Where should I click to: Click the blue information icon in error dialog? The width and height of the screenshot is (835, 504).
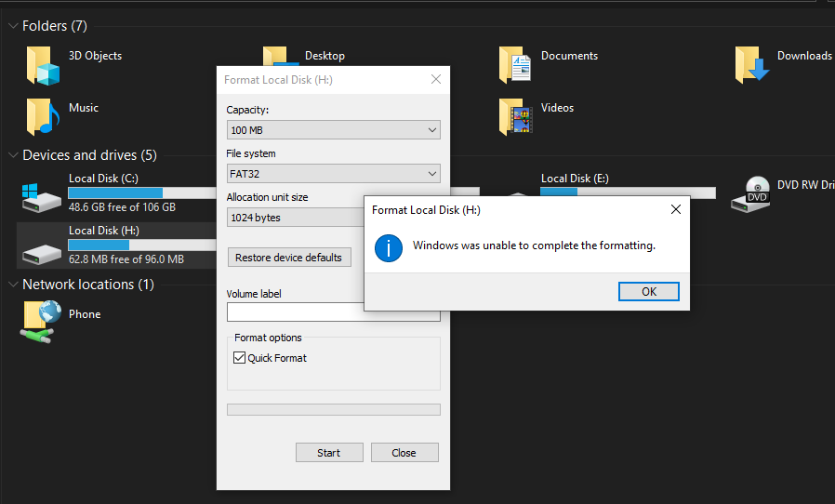tap(389, 248)
